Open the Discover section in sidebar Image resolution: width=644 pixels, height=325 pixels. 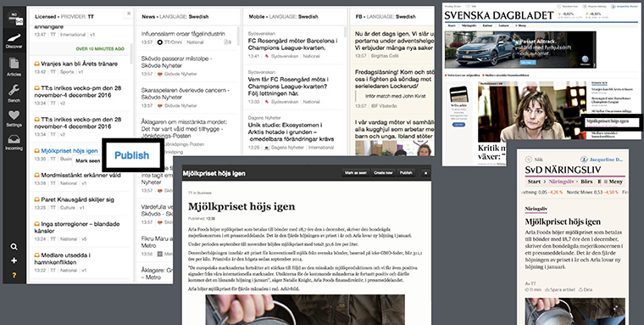pyautogui.click(x=14, y=41)
